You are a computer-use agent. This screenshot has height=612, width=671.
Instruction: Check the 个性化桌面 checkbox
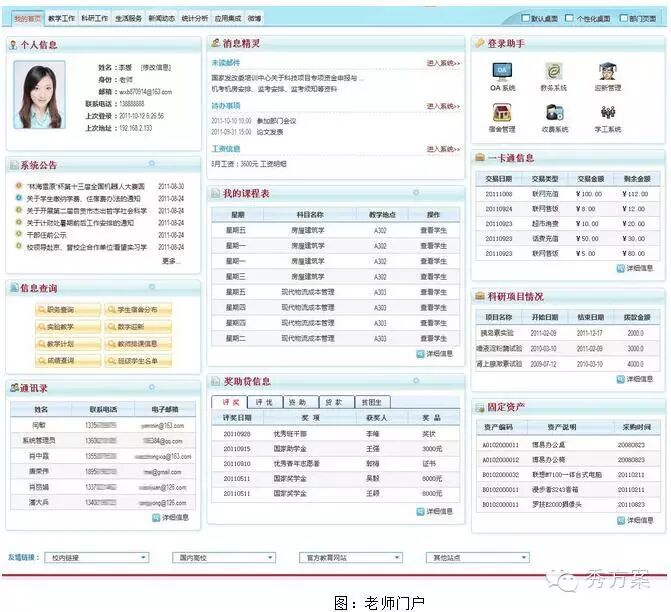coord(569,18)
